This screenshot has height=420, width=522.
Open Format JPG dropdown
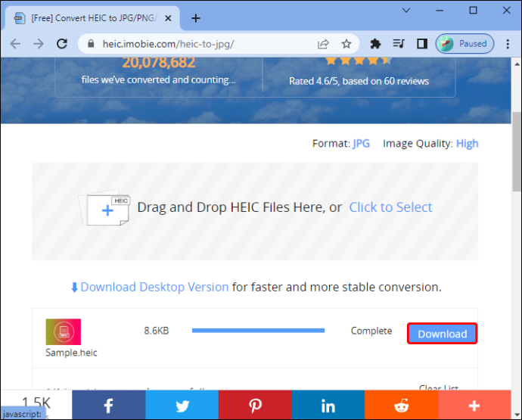(361, 143)
